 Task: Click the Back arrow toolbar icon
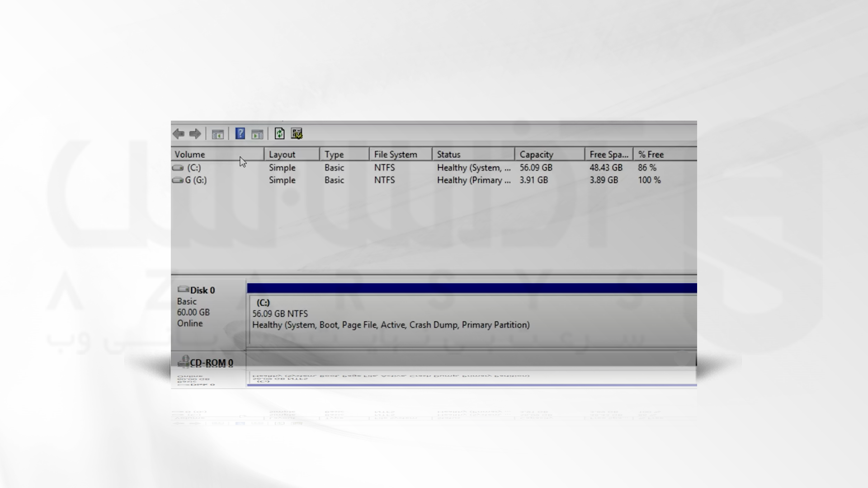(x=179, y=134)
